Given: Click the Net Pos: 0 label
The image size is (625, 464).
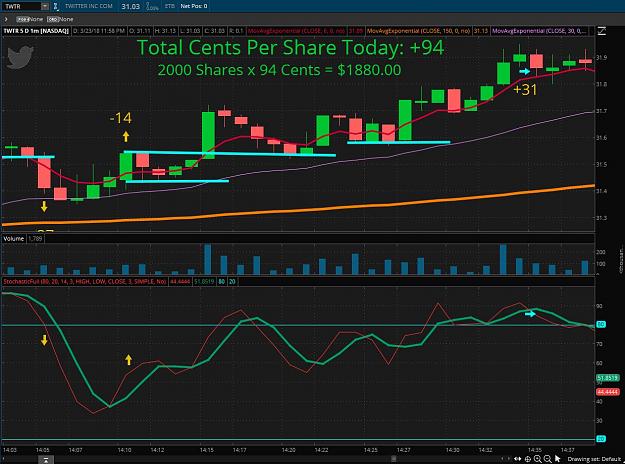Looking at the screenshot, I should click(x=194, y=6).
